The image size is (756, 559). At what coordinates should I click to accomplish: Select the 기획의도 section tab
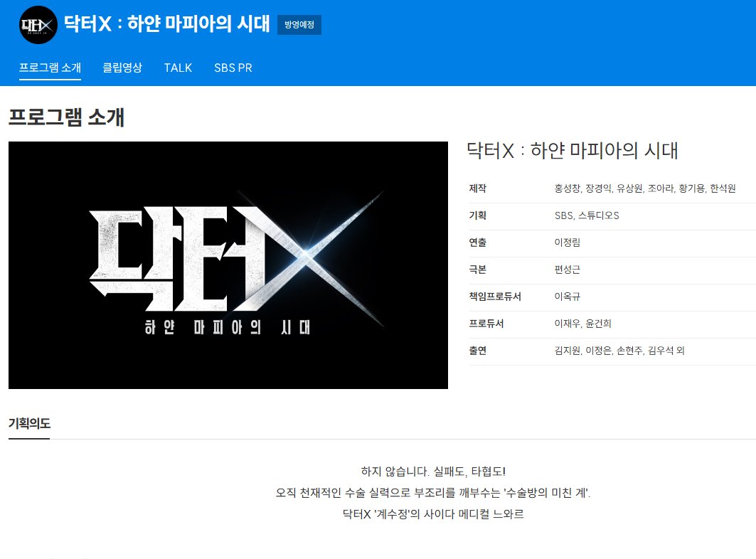[x=29, y=423]
